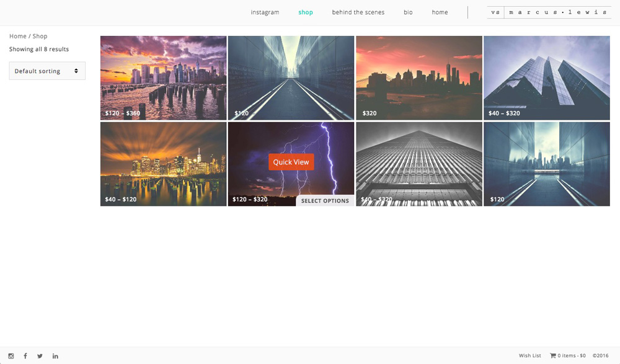Open the black and white skyscraper photo

tap(419, 164)
